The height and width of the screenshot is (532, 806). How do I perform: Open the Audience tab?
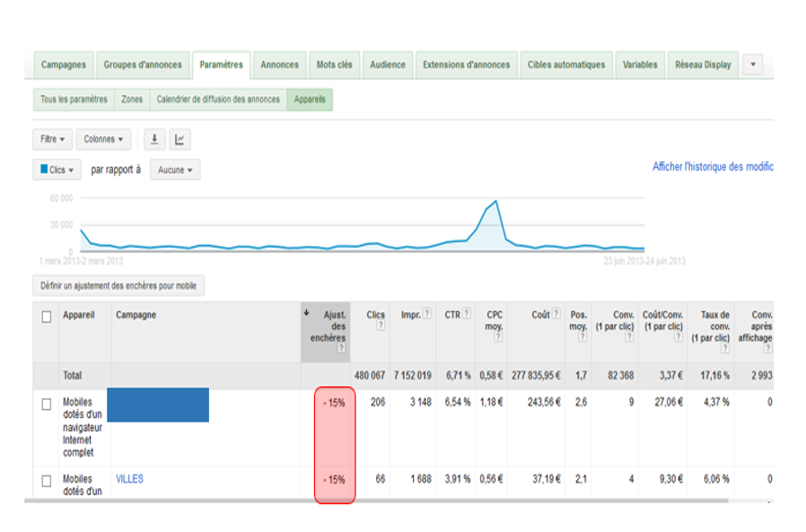(x=388, y=65)
